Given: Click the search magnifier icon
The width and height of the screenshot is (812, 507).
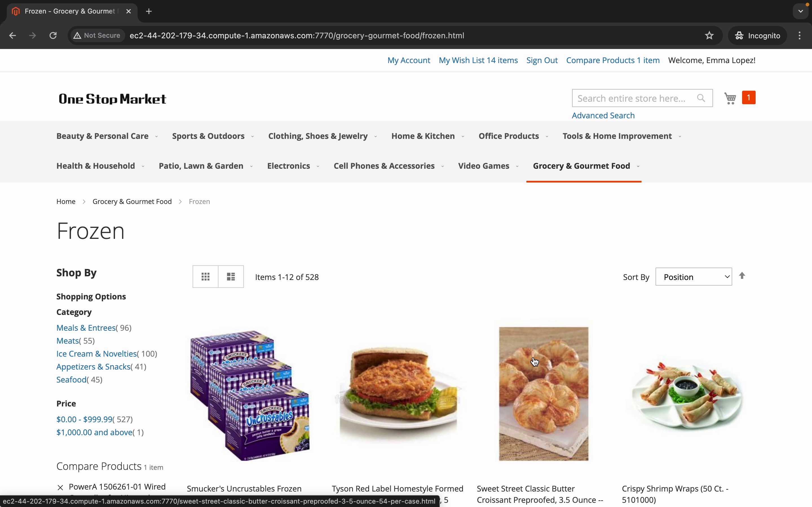Looking at the screenshot, I should (701, 98).
